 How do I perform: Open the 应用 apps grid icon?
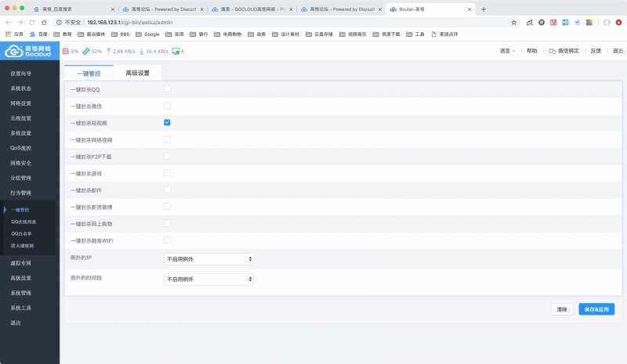(8, 34)
